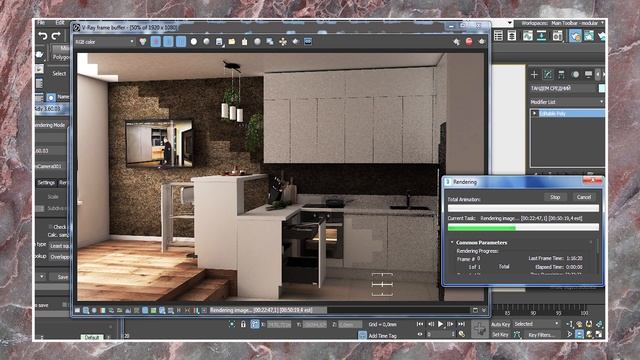Image resolution: width=640 pixels, height=360 pixels.
Task: Enable track mouse while rendering icon
Action: (283, 42)
